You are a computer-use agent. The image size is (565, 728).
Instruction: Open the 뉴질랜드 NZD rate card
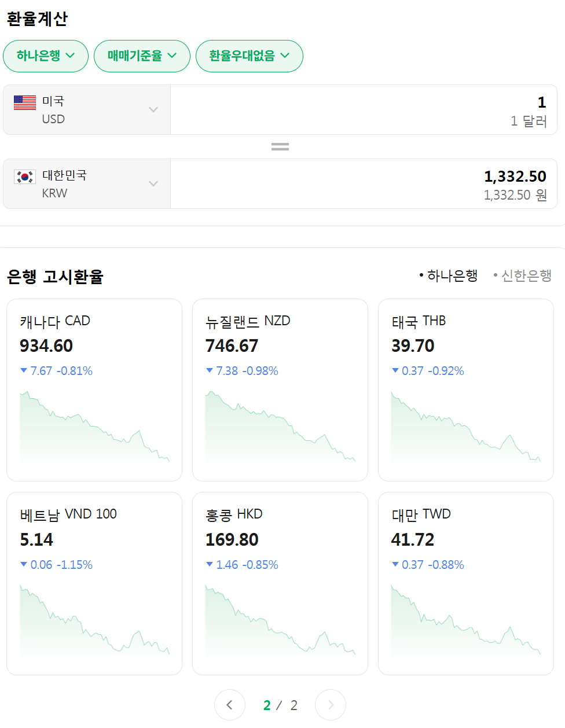[280, 390]
